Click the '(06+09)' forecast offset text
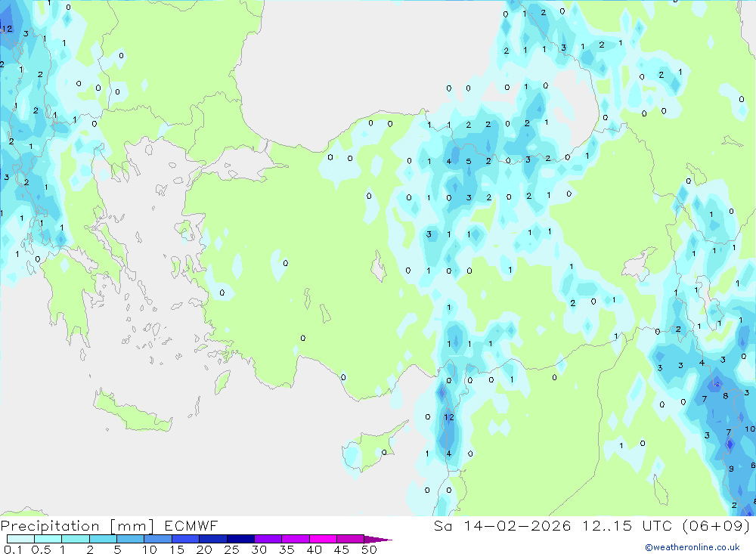 pos(716,526)
